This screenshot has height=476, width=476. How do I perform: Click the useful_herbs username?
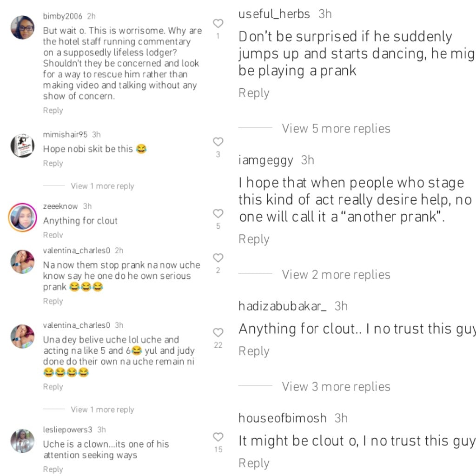coord(274,14)
